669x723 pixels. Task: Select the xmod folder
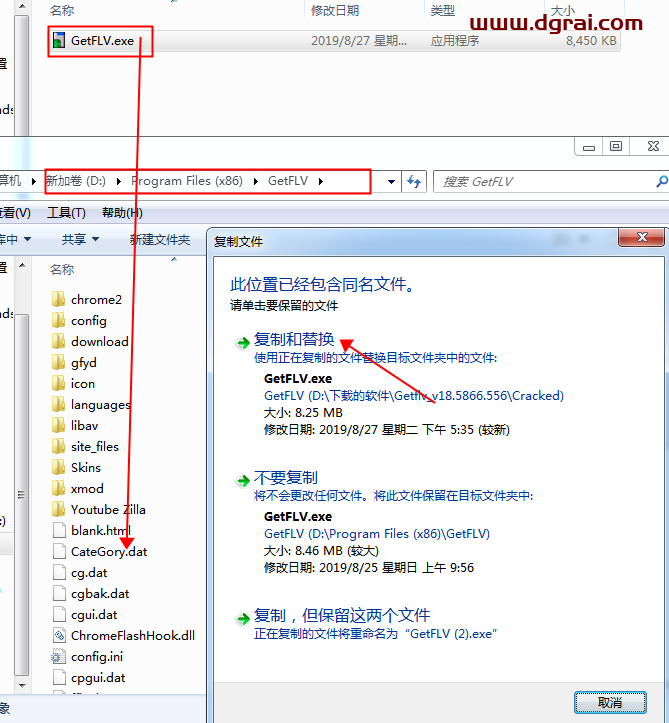77,488
